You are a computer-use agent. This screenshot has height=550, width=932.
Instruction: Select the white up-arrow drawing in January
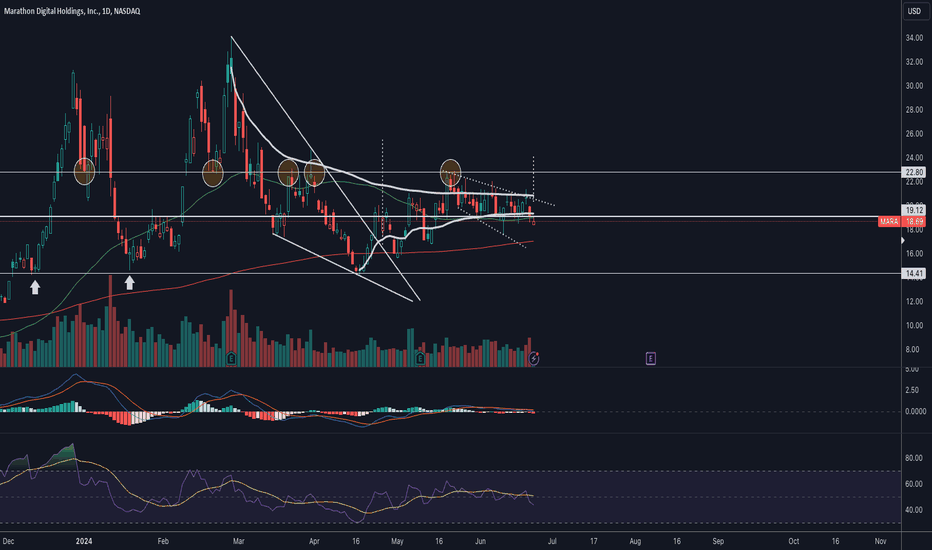tap(129, 282)
